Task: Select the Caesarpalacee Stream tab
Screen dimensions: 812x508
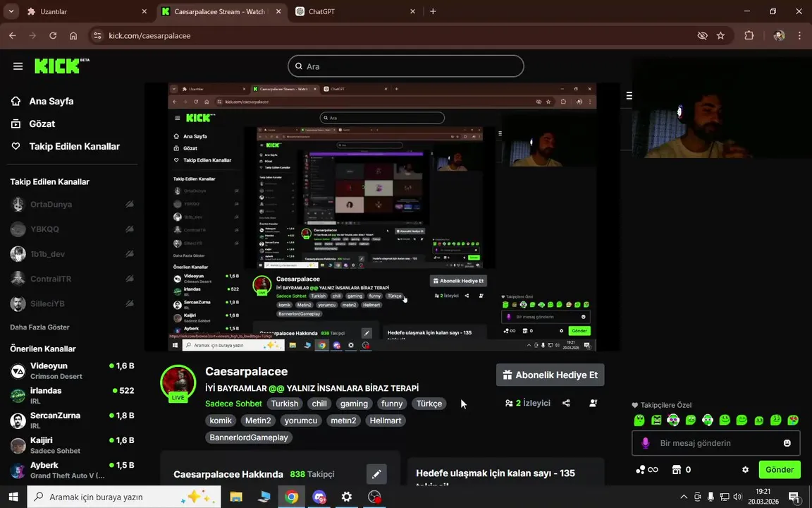Action: pyautogui.click(x=221, y=11)
